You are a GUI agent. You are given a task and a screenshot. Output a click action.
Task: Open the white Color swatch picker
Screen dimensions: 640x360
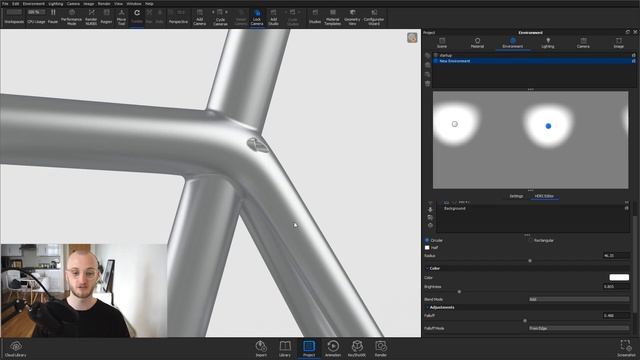click(619, 278)
